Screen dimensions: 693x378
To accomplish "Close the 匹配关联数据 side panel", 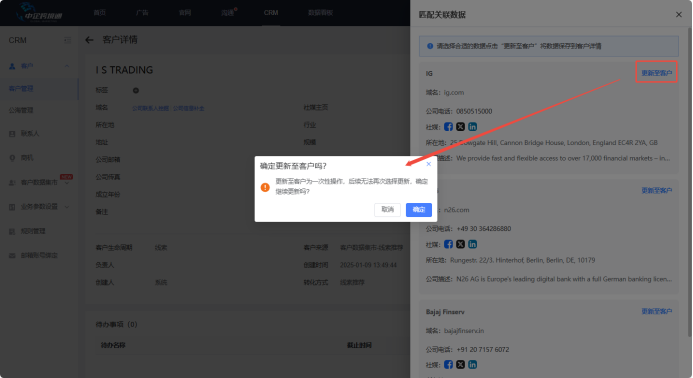I will tap(679, 15).
